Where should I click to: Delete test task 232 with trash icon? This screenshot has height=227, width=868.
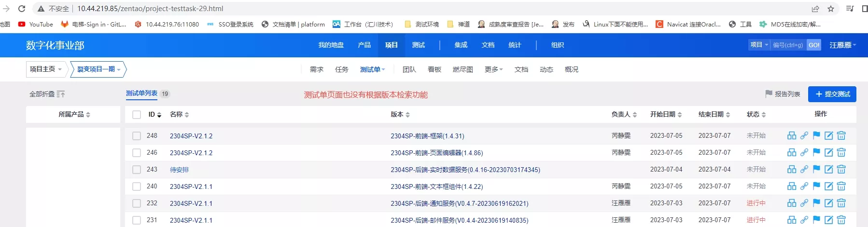click(x=841, y=203)
